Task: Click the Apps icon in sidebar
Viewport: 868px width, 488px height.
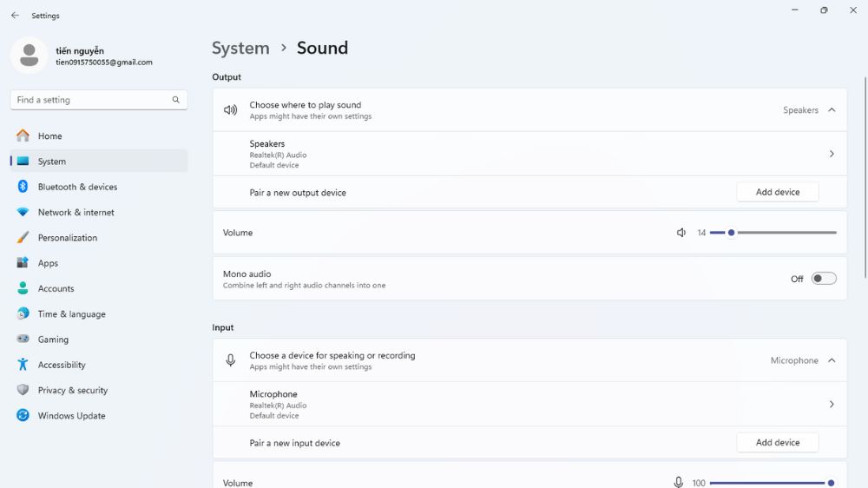Action: tap(23, 262)
